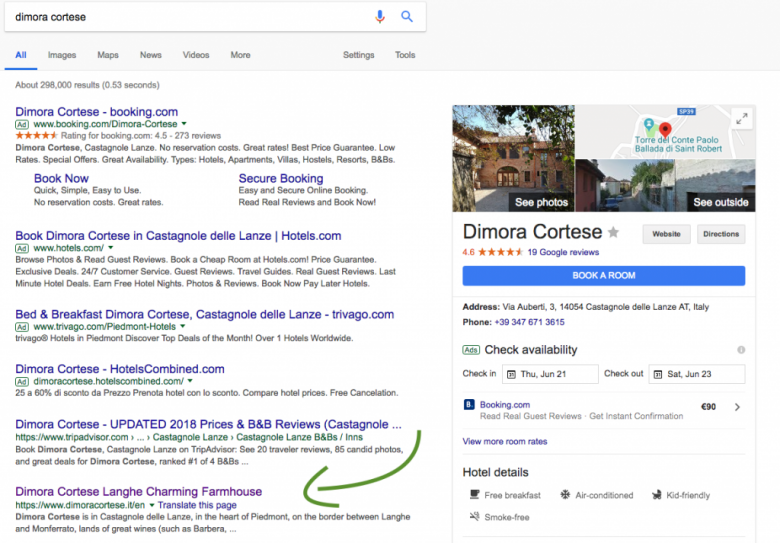The height and width of the screenshot is (543, 780).
Task: Open Dimora Cortese - booking.com result
Action: point(97,111)
